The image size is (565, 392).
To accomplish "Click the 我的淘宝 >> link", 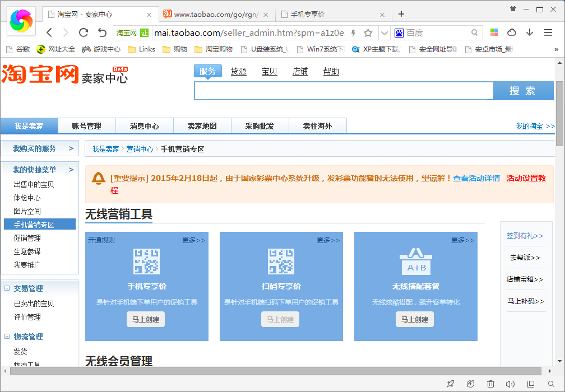I will coord(535,126).
